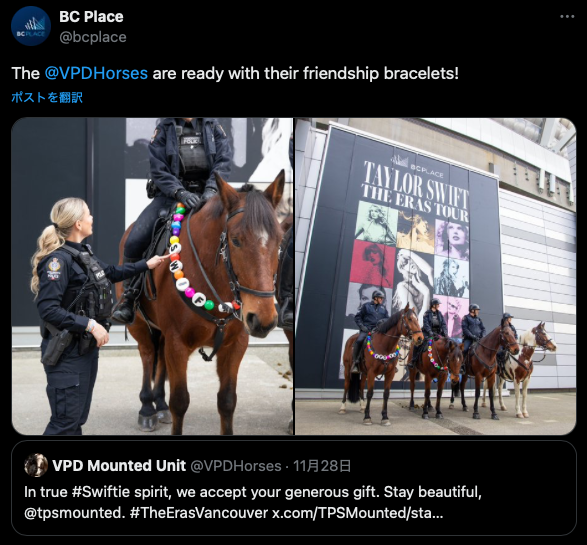Open the main post text
Image resolution: width=587 pixels, height=545 pixels.
tap(235, 73)
